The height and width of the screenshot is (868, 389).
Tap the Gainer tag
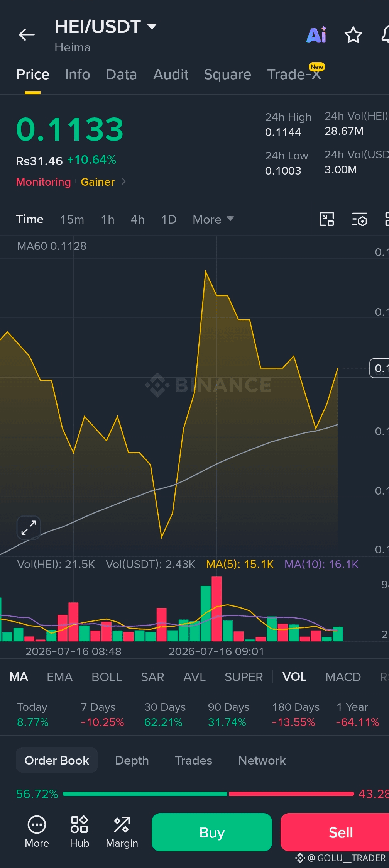(x=98, y=182)
